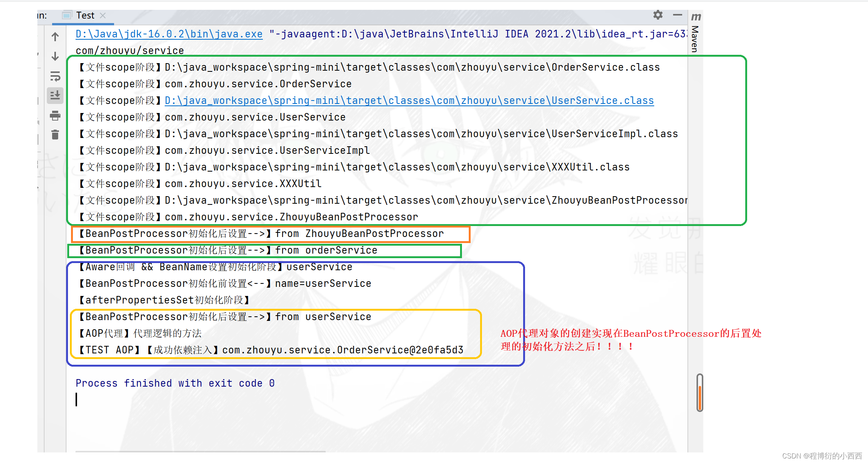Screen dimensions: 868x463
Task: Click the afterPropertiesSet output line
Action: tap(164, 300)
